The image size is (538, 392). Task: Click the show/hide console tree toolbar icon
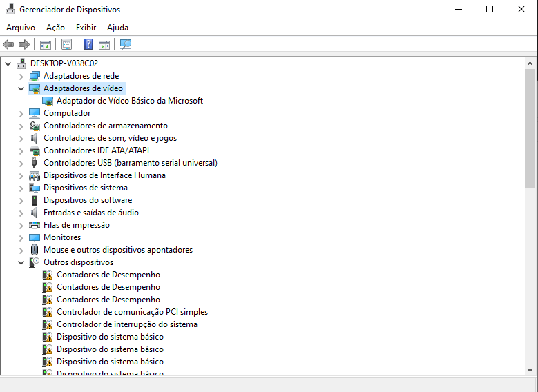coord(46,44)
